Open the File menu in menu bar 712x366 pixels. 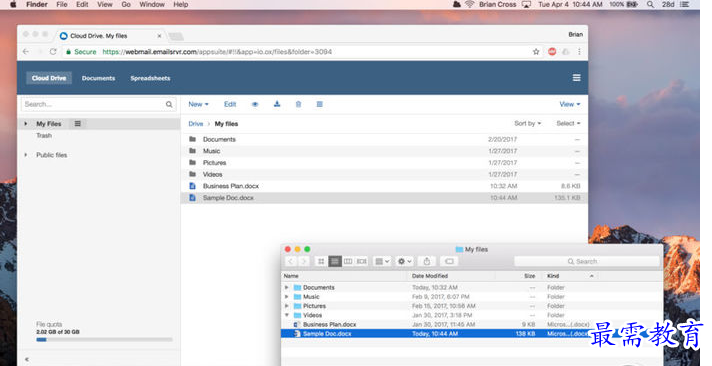tap(62, 4)
